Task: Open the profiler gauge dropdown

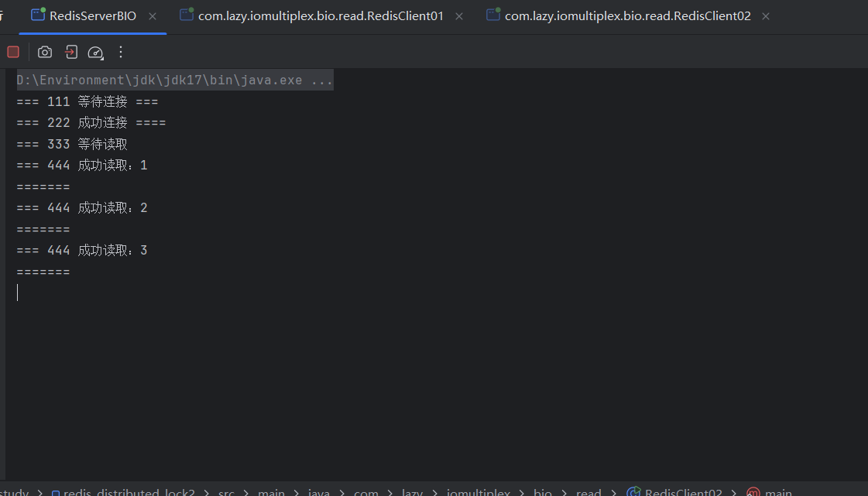Action: click(x=95, y=52)
